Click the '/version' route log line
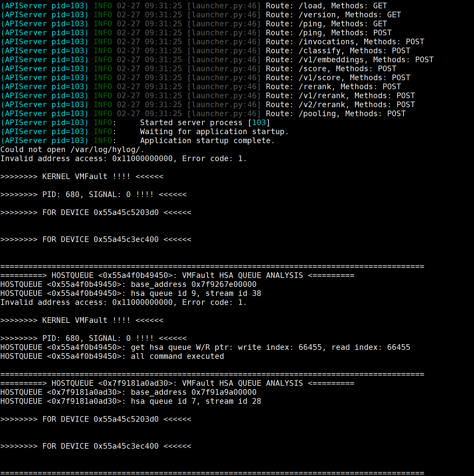Viewport: 474px width, 476px height. 201,15
